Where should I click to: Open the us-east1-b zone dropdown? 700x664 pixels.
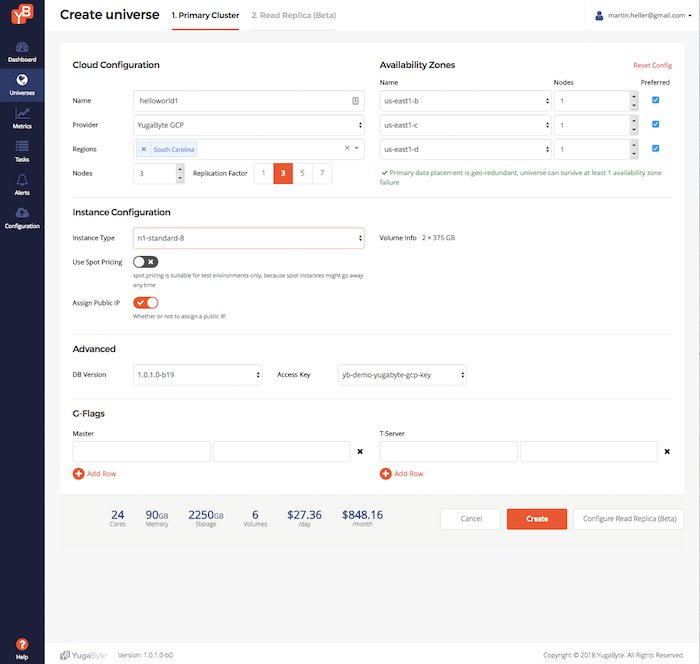click(x=466, y=101)
